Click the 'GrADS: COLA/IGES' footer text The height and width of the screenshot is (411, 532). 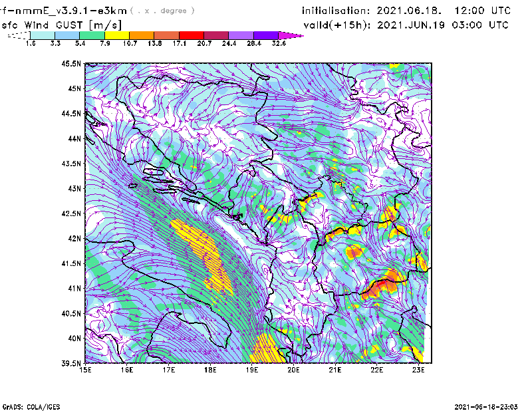click(31, 407)
